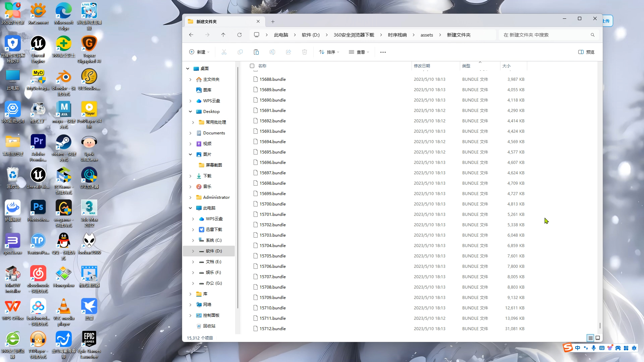Click the Up directory arrow icon
Screen dimensions: 644x362
point(223,35)
